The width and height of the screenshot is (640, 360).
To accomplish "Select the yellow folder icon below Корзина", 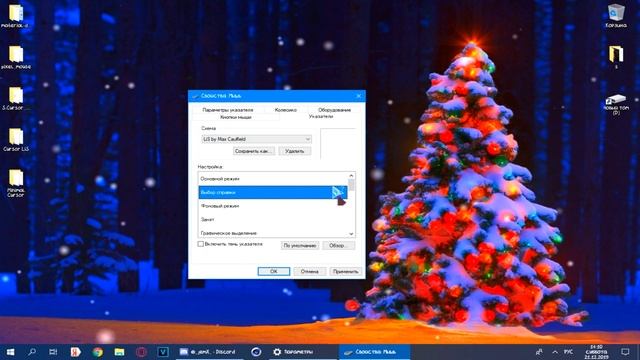I will click(x=616, y=57).
